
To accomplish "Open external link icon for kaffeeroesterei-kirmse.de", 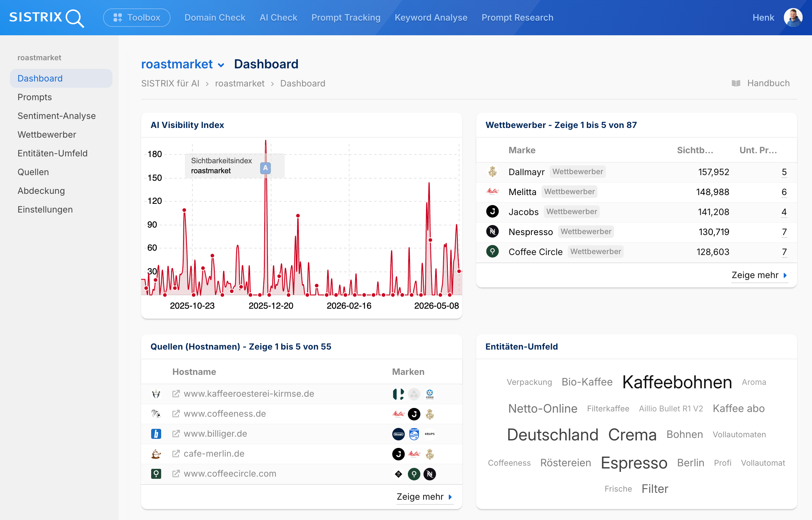I will point(176,394).
